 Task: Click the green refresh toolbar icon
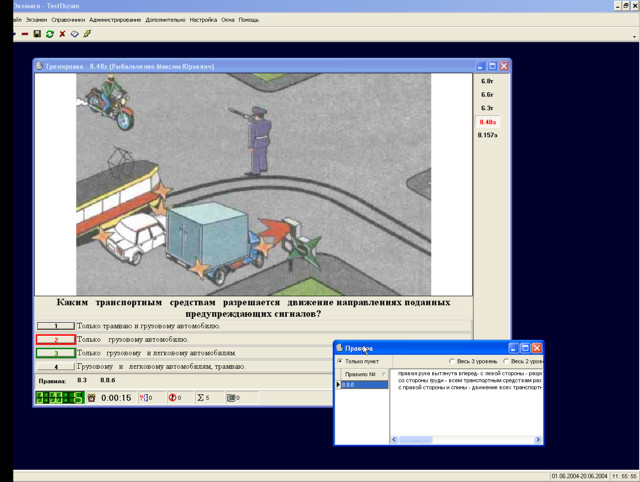[50, 33]
